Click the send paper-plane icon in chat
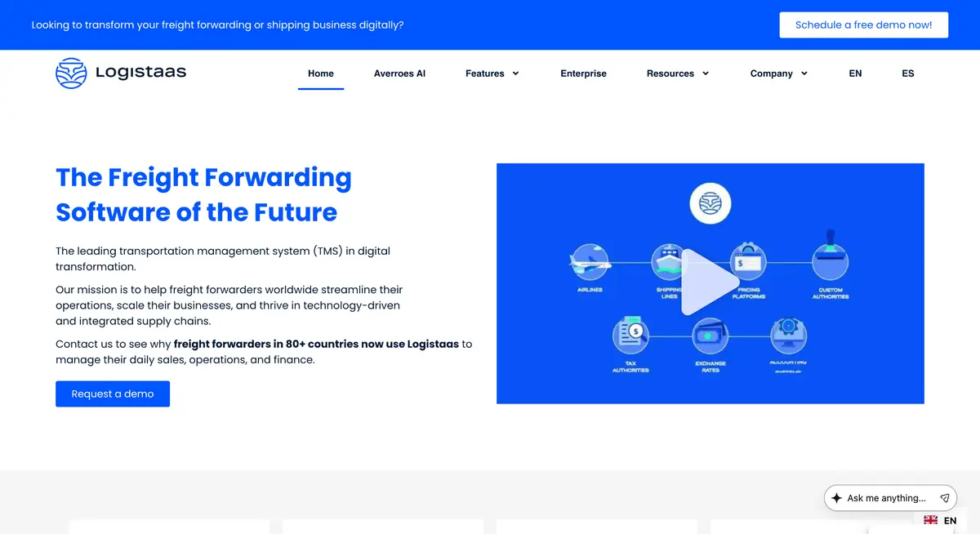The image size is (980, 534). (944, 498)
